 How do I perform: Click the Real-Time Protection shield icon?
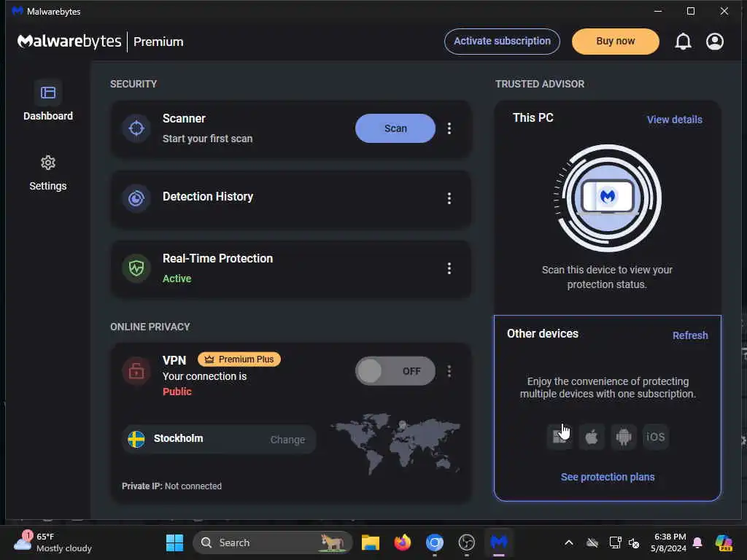point(136,268)
